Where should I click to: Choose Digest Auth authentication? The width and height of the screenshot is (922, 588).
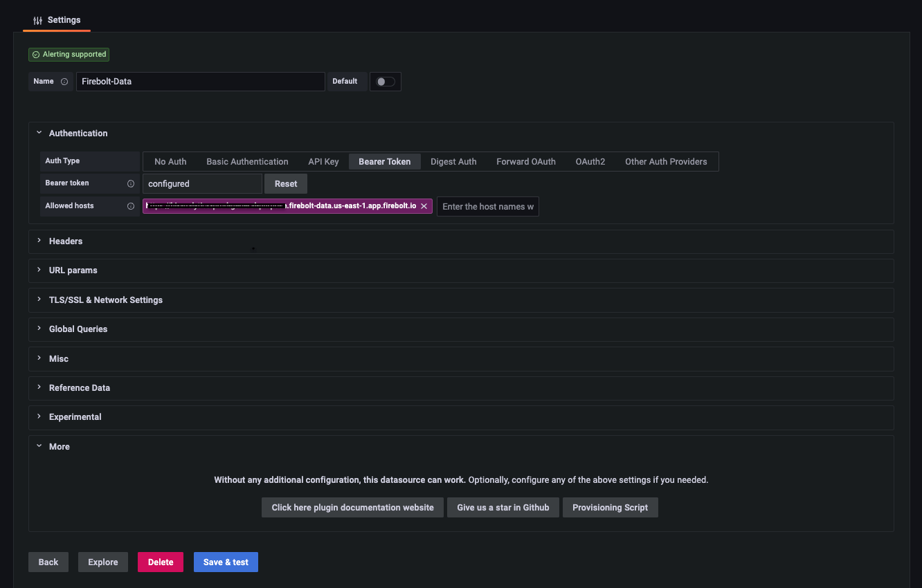tap(453, 161)
